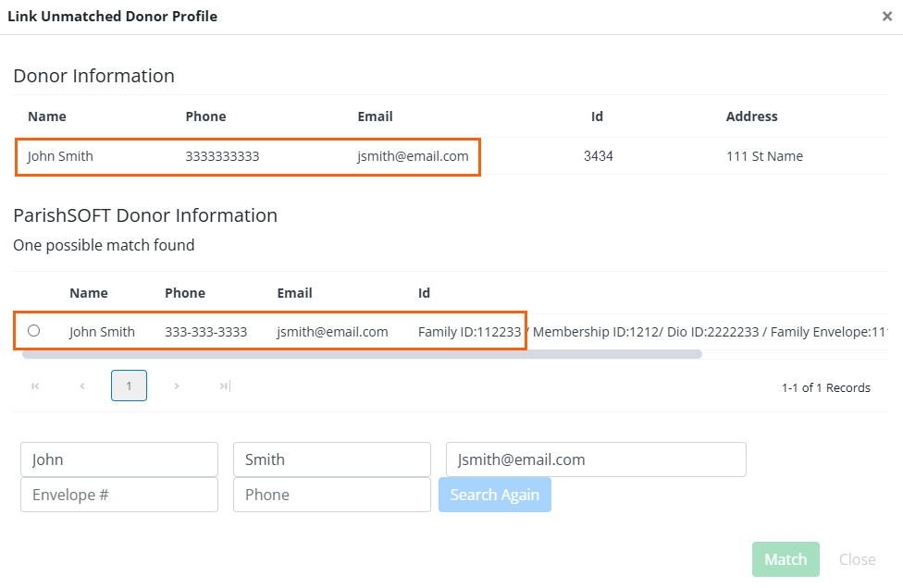Select the John Smith match radio button
This screenshot has height=588, width=903.
point(34,331)
